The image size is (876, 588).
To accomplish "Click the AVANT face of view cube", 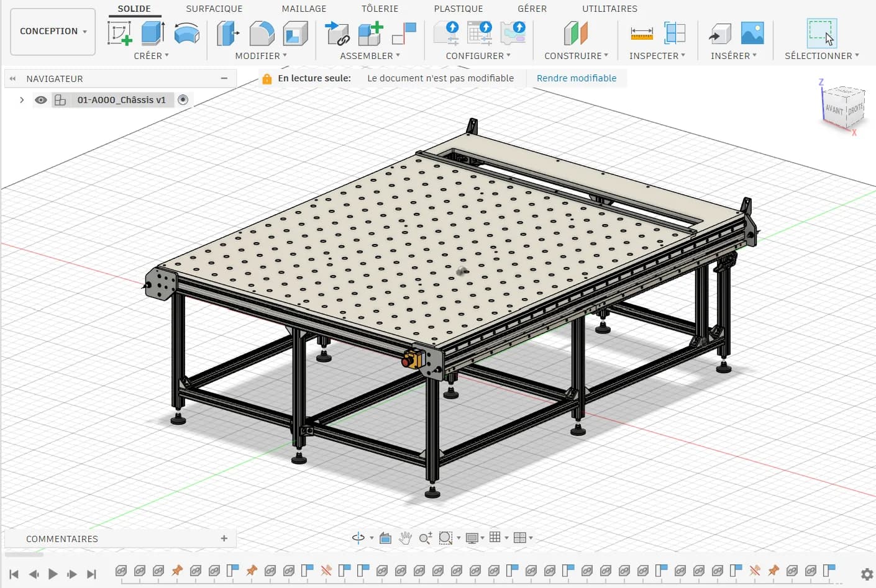I will click(x=834, y=110).
